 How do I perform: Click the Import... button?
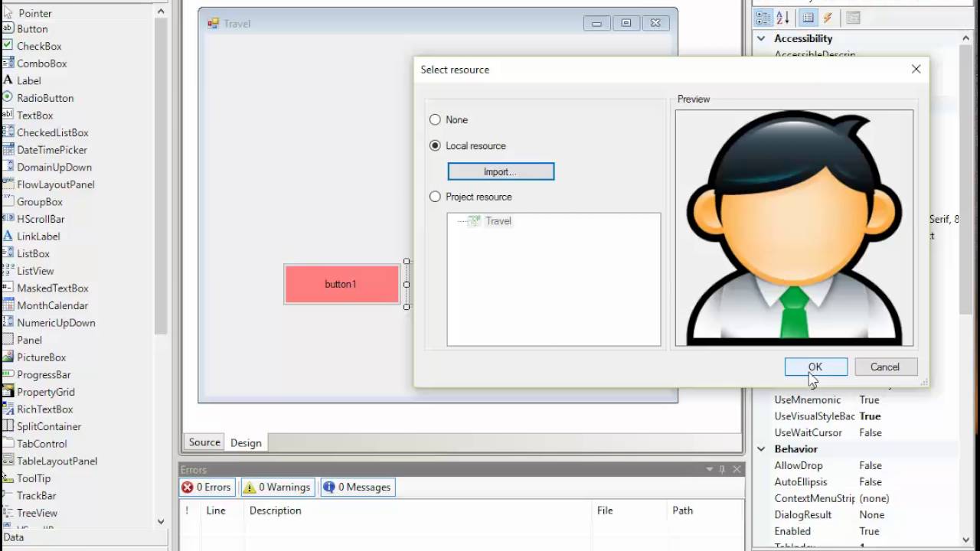tap(501, 171)
